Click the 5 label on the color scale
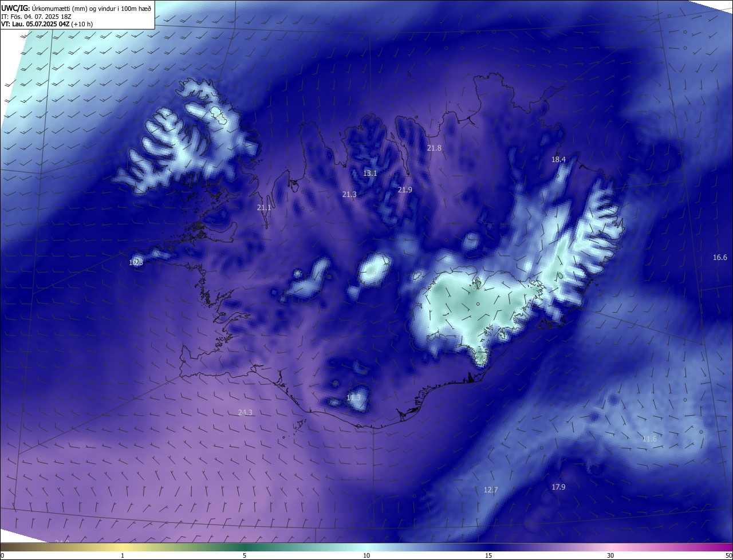 [245, 555]
